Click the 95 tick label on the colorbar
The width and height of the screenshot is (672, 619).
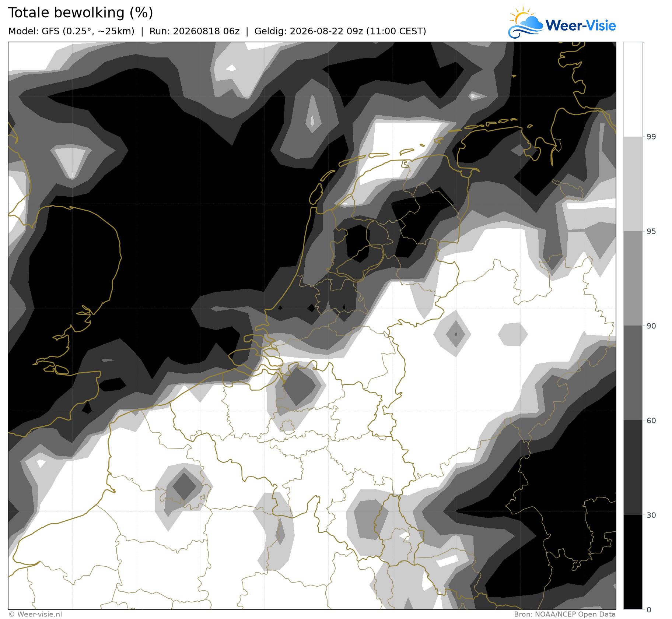coord(651,231)
